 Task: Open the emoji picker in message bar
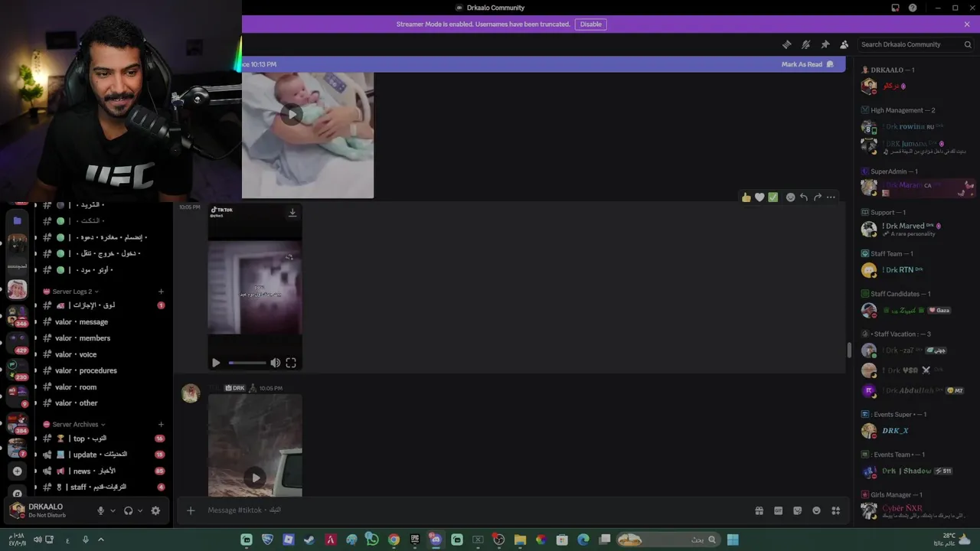(816, 510)
